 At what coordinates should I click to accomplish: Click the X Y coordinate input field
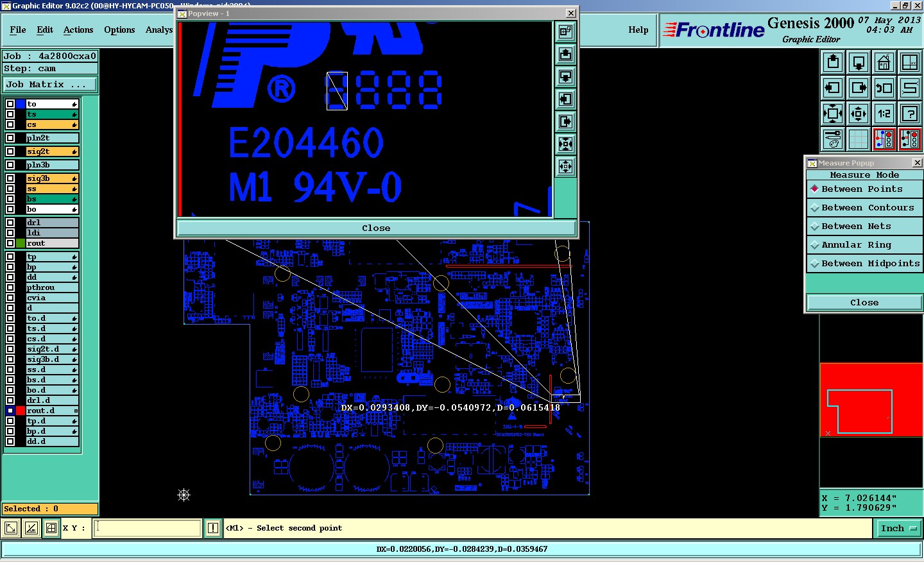(148, 528)
